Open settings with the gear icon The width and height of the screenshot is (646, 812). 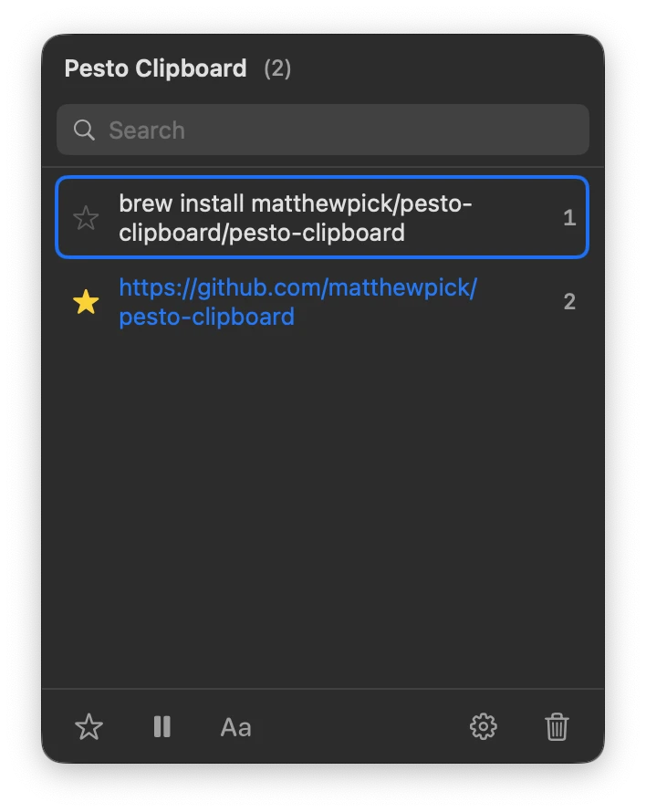(x=484, y=726)
